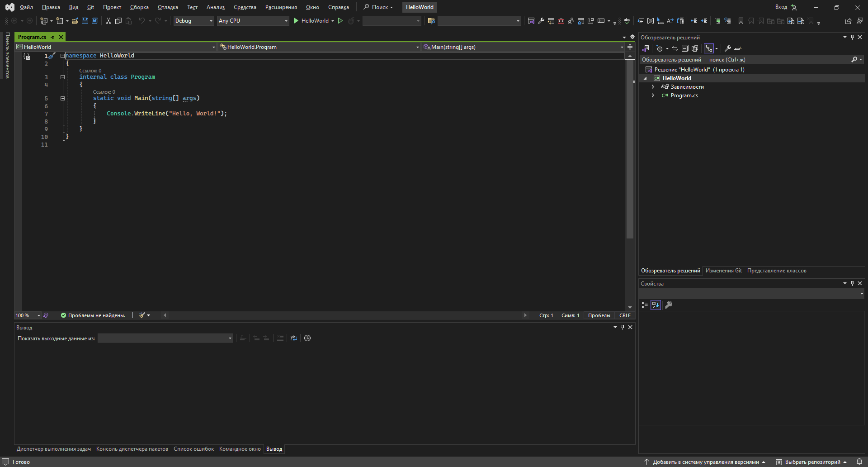Click the New Project toolbar icon

click(x=44, y=21)
